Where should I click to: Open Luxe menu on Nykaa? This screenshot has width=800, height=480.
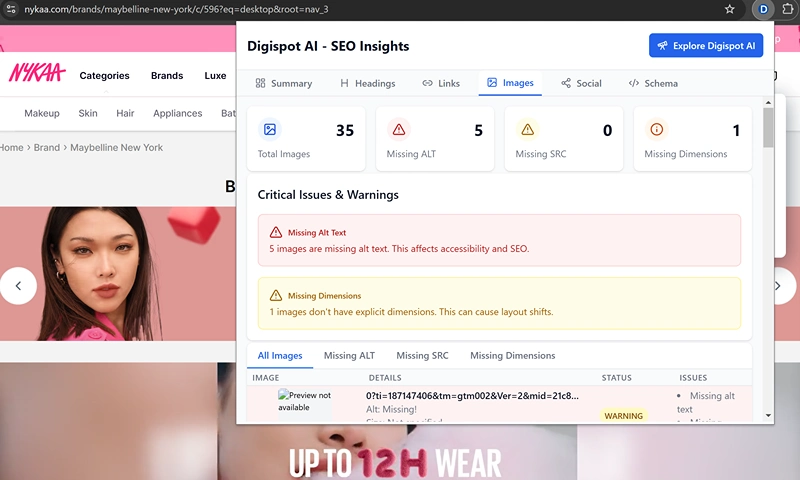tap(215, 75)
